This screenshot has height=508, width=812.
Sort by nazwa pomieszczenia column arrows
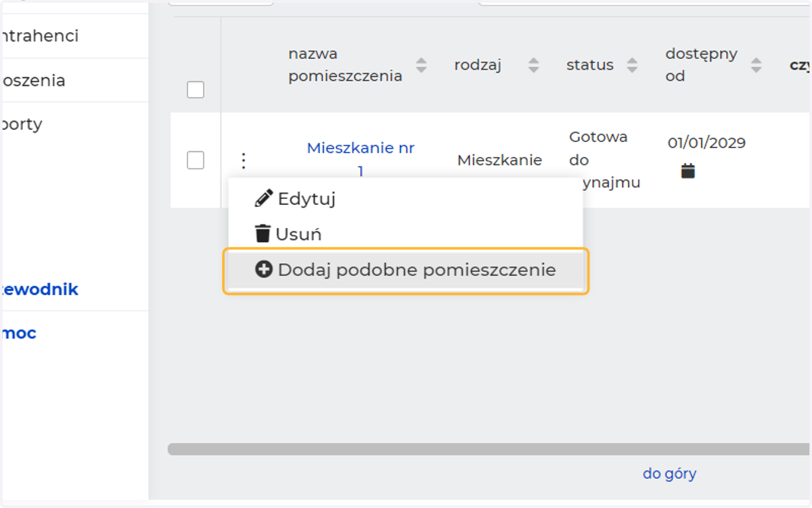tap(422, 65)
